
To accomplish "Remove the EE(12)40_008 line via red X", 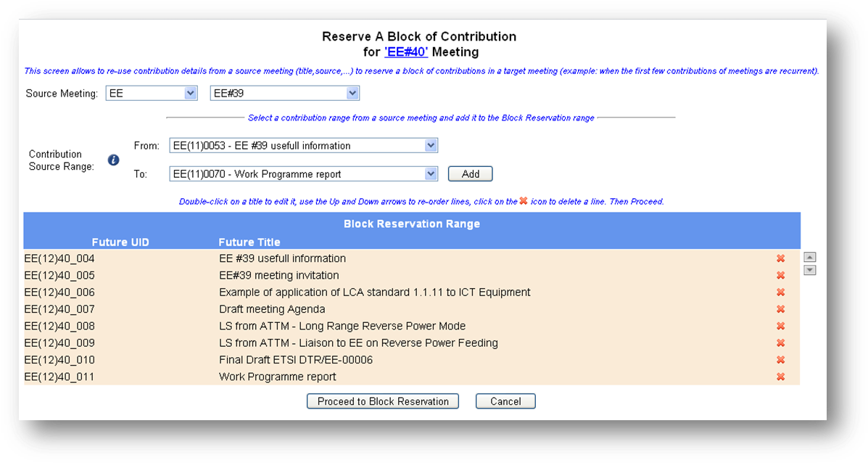I will coord(780,327).
